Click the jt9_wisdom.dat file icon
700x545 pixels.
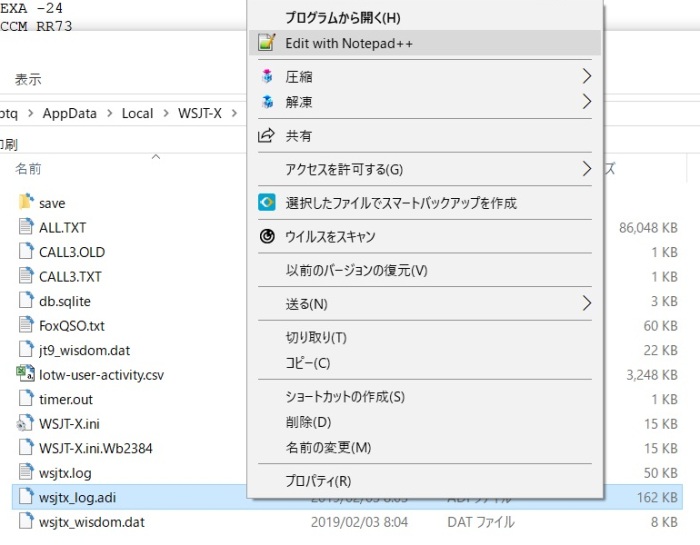[x=26, y=349]
